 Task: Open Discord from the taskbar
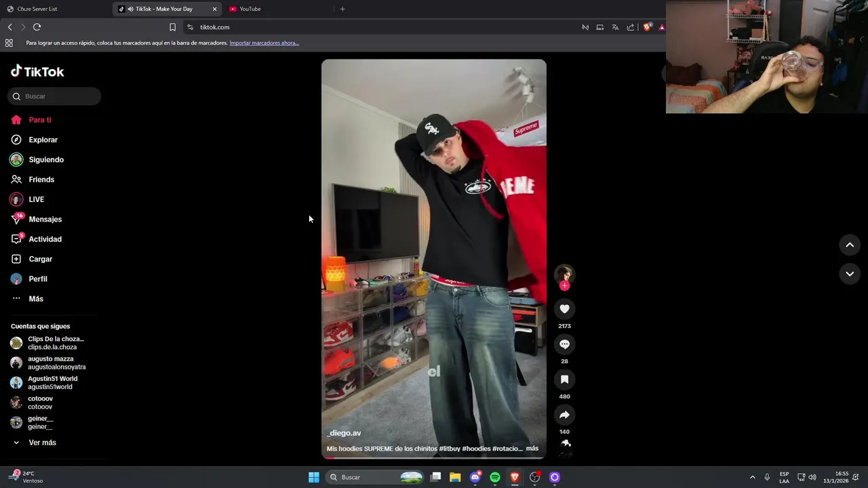[x=475, y=477]
